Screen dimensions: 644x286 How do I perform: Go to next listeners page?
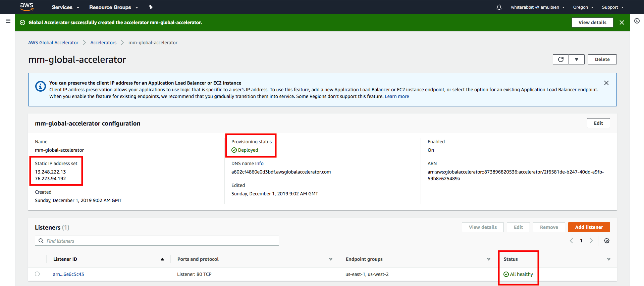591,241
